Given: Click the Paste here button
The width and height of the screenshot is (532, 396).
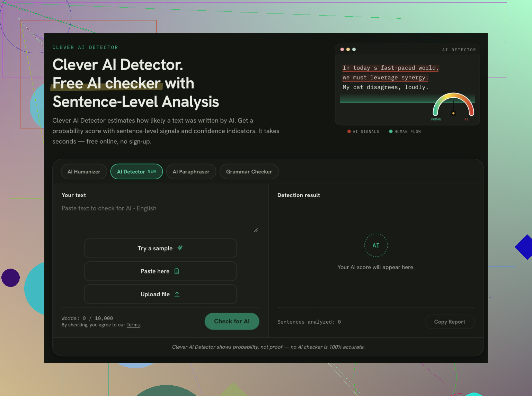Looking at the screenshot, I should (x=160, y=271).
